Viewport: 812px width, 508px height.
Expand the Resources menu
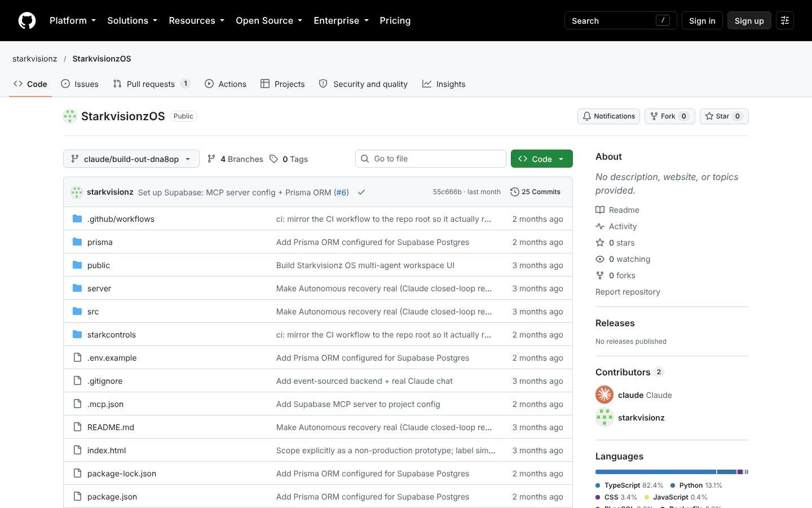pyautogui.click(x=197, y=20)
